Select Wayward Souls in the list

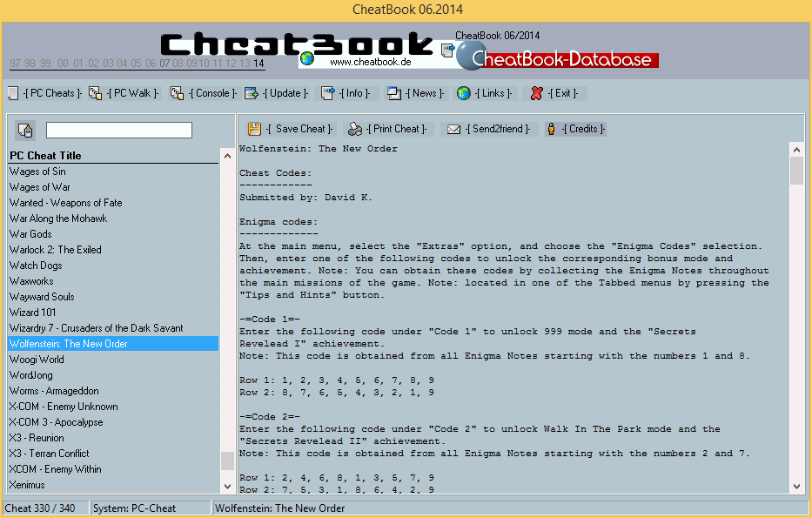click(113, 297)
